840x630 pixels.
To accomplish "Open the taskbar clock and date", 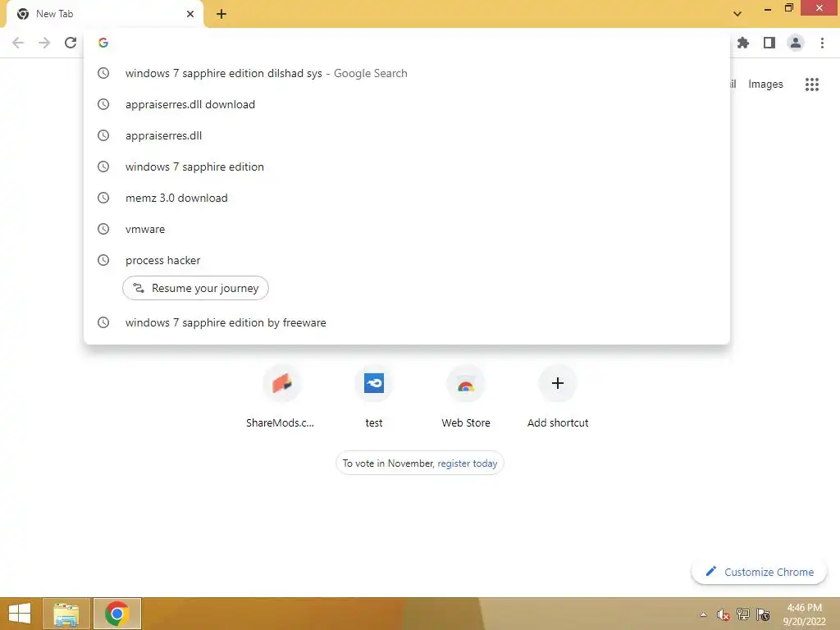I will (x=804, y=614).
